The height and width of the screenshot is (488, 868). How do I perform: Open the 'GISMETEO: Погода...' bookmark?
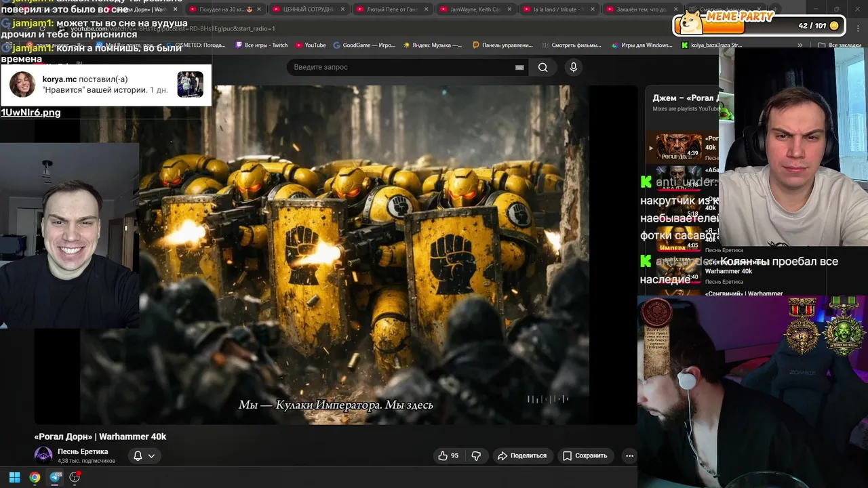(x=196, y=45)
